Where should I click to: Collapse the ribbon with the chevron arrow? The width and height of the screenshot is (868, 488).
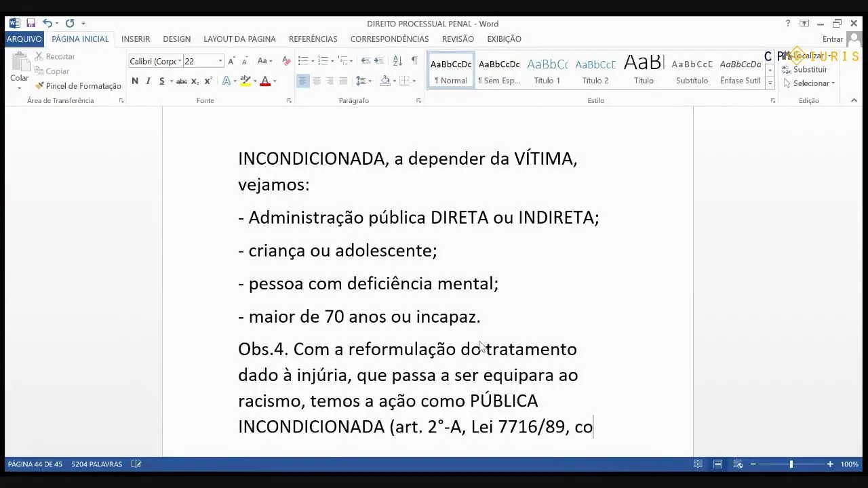[854, 100]
